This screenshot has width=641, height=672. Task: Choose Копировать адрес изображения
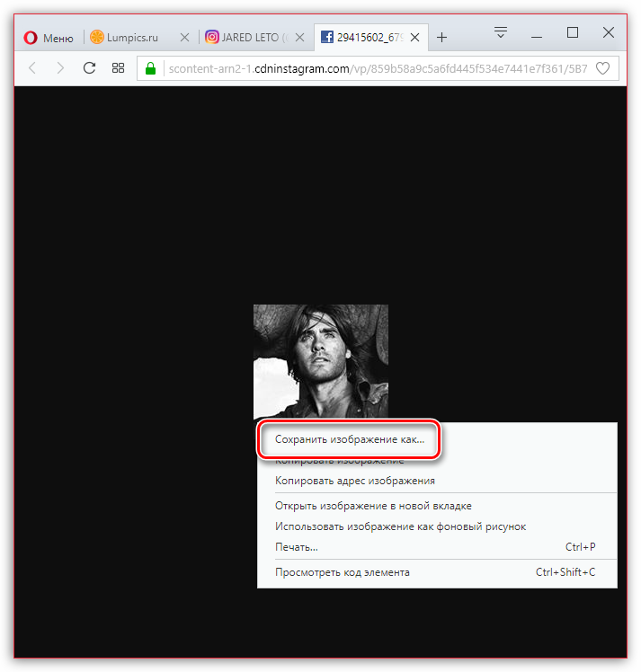[x=437, y=481]
